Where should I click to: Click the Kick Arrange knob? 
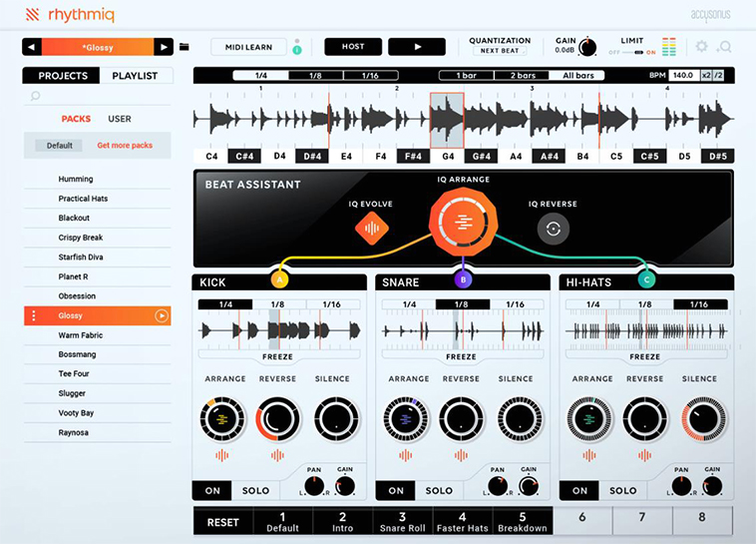tap(222, 419)
